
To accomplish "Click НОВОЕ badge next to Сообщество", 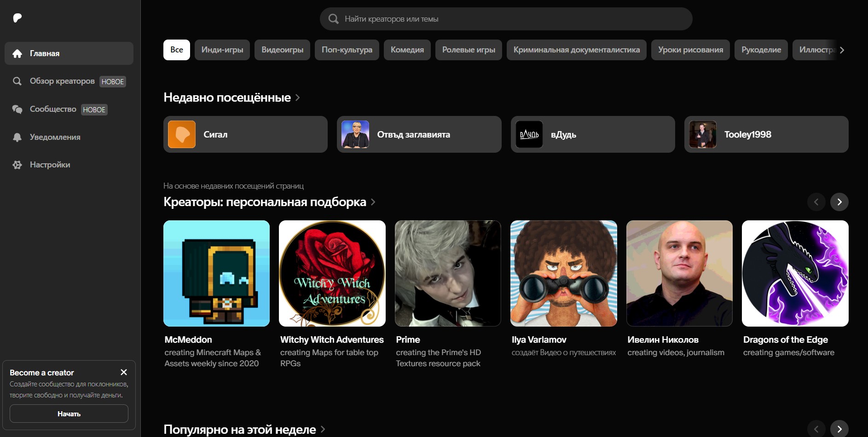I will (94, 109).
